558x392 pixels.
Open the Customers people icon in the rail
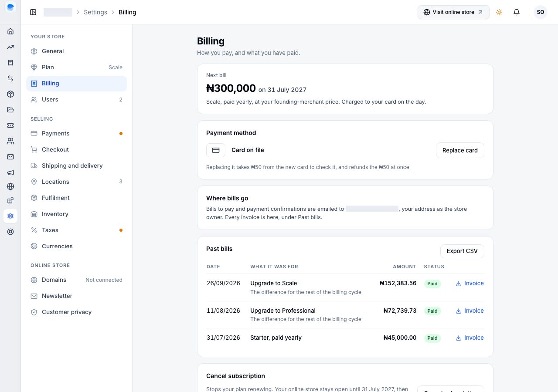(10, 141)
